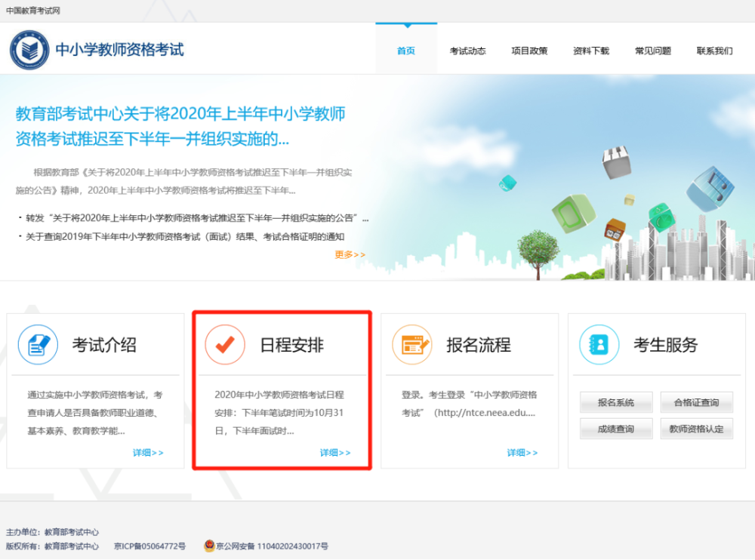The height and width of the screenshot is (560, 755).
Task: Click the police badge icon in footer
Action: (x=209, y=546)
